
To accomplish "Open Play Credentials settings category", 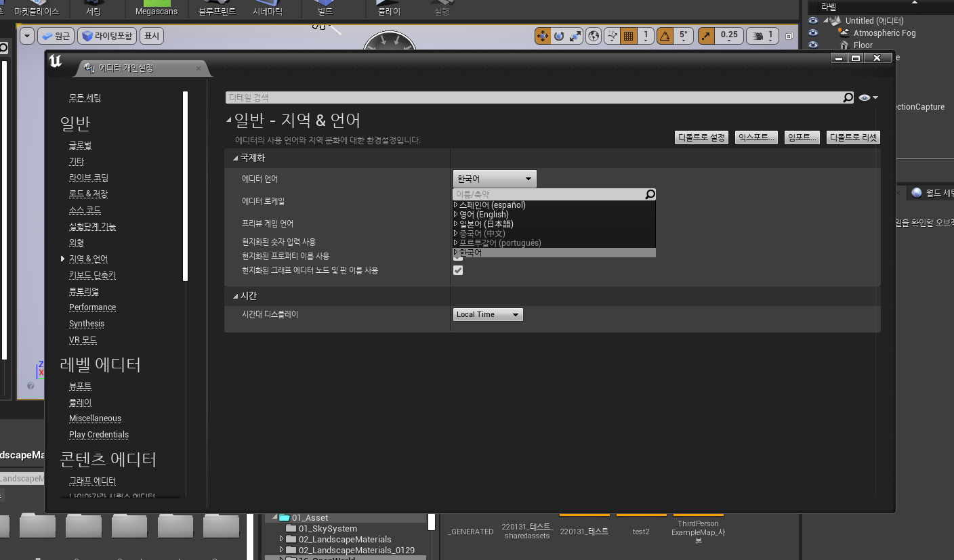I will tap(99, 435).
